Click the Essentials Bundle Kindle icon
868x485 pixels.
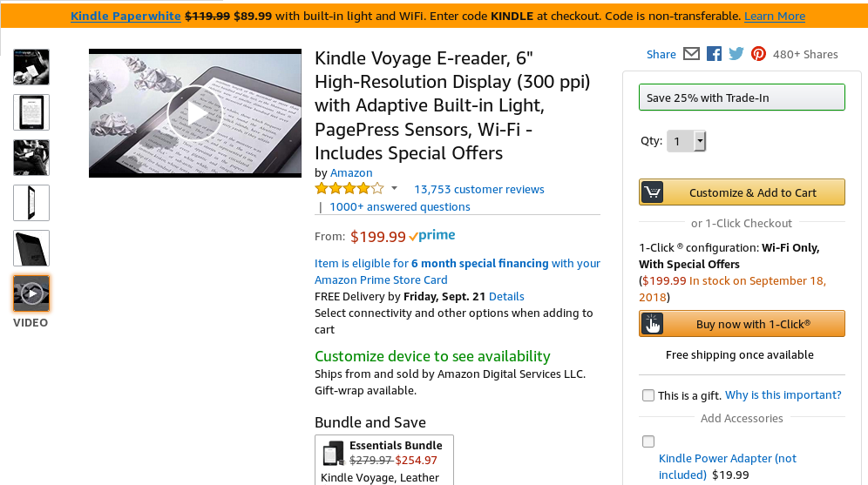tap(333, 453)
